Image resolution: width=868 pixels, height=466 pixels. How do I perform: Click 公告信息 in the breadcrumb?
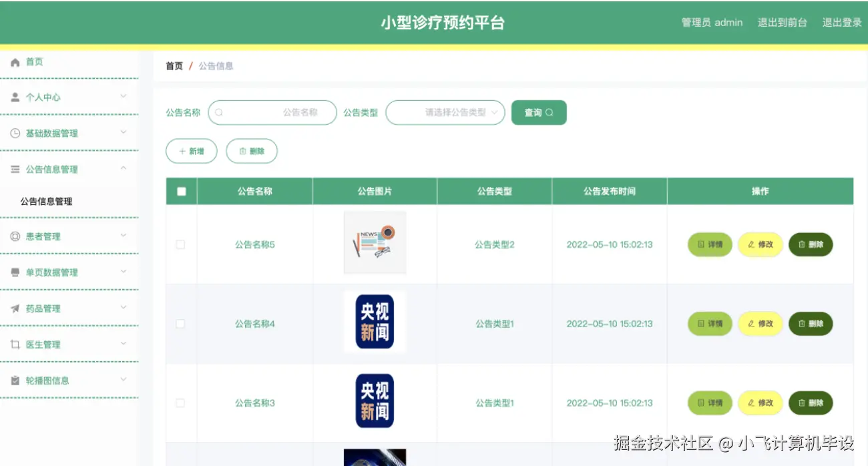coord(216,66)
